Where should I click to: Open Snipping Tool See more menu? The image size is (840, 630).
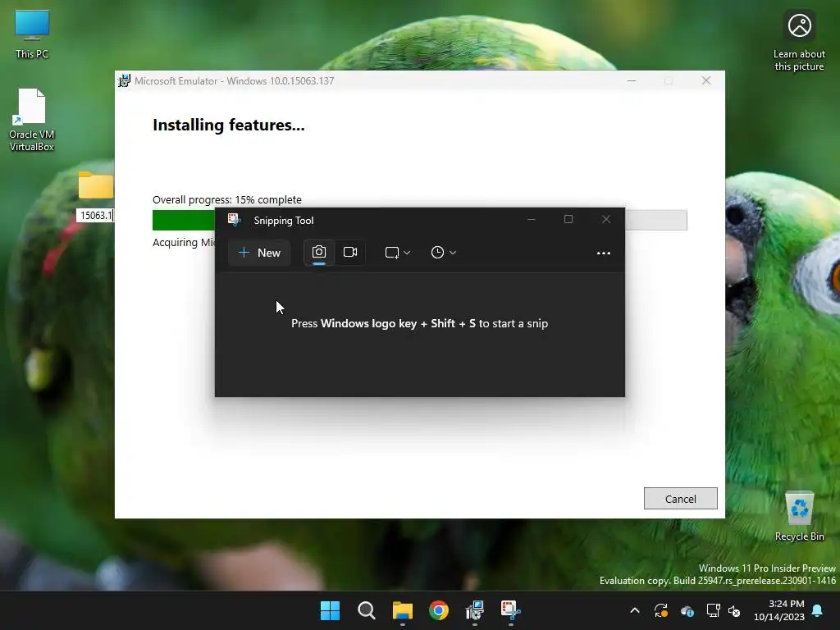[x=604, y=253]
